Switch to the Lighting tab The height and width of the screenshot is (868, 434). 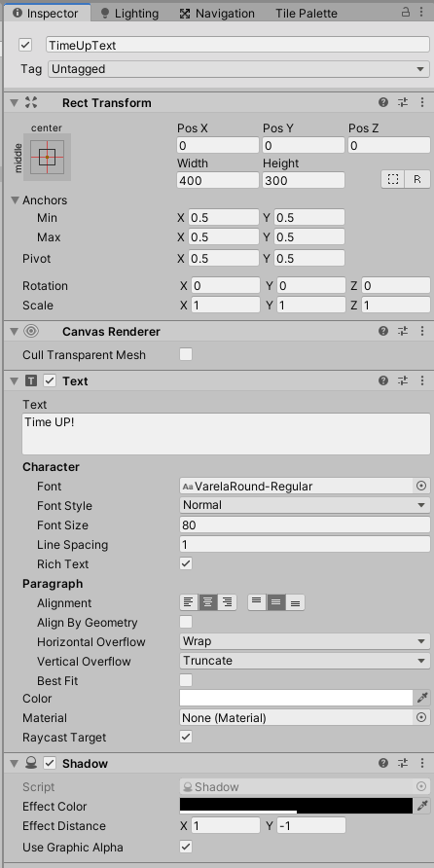(x=129, y=14)
